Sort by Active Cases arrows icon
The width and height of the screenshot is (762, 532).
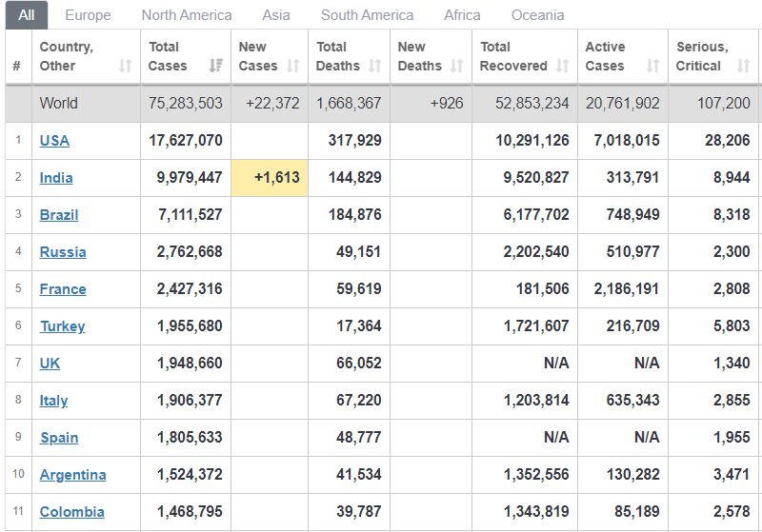652,66
